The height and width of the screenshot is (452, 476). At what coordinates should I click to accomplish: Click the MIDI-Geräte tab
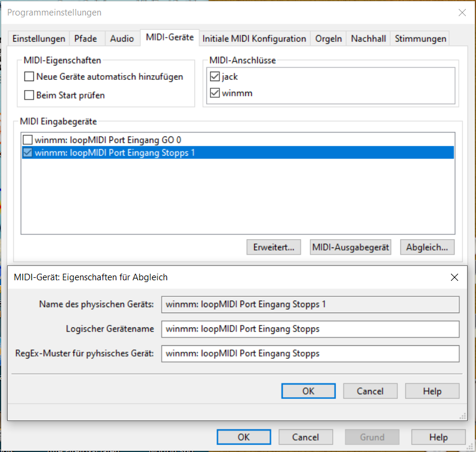[169, 38]
